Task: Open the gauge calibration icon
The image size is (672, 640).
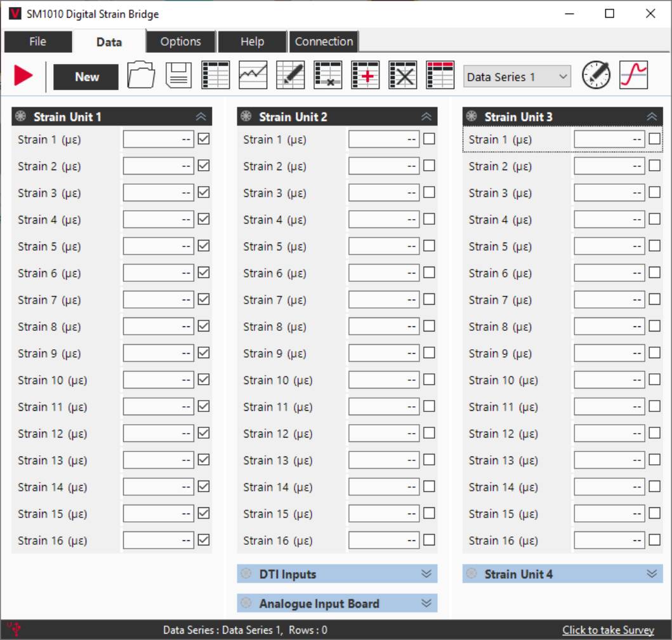Action: [596, 76]
